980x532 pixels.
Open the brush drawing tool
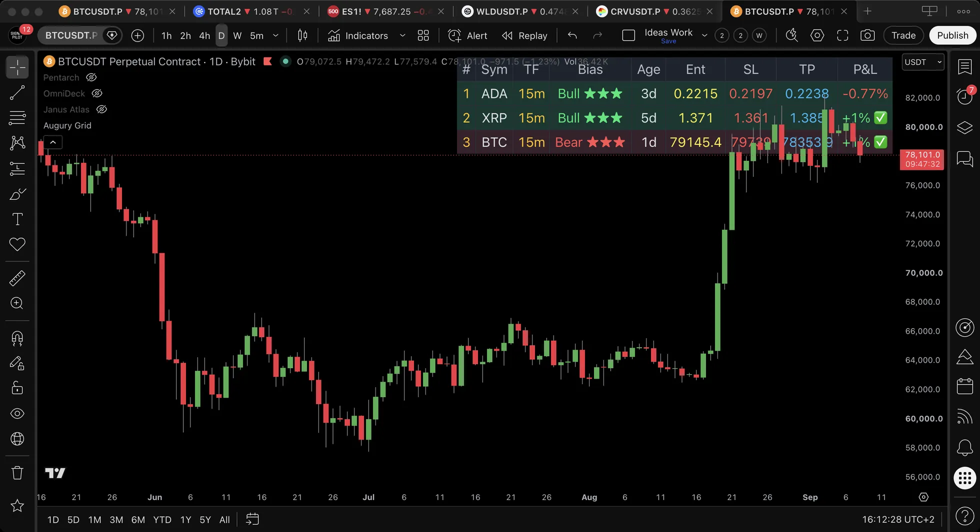(17, 194)
